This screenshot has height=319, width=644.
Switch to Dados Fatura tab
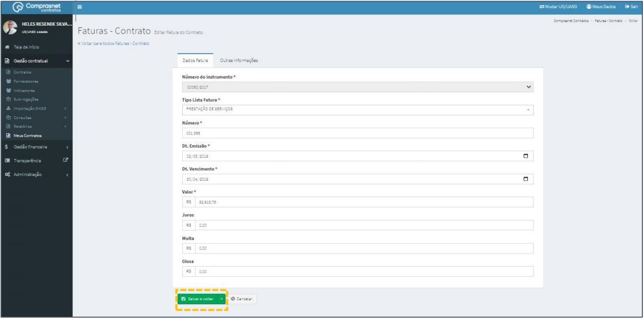click(195, 61)
